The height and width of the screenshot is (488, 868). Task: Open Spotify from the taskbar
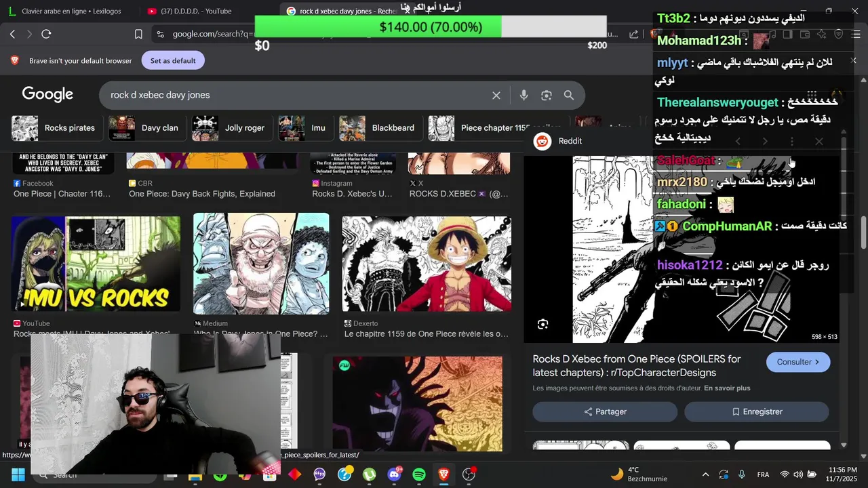pyautogui.click(x=419, y=474)
